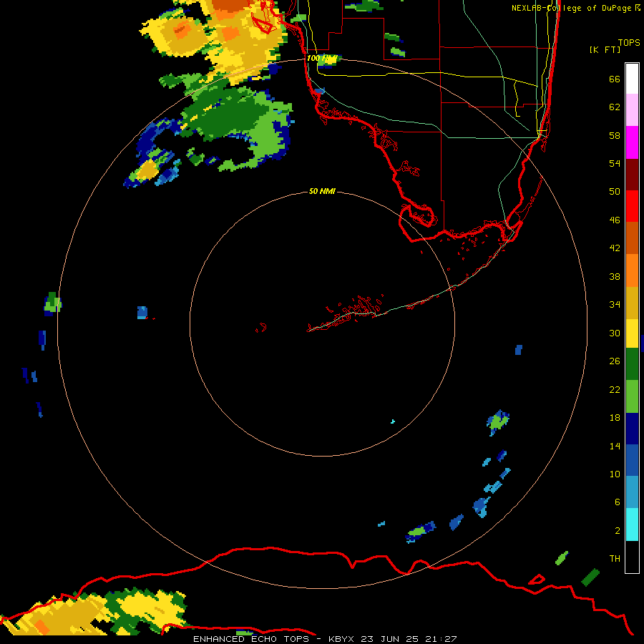Click the 50 legend scale value
Screen dimensions: 644x644
pos(615,192)
